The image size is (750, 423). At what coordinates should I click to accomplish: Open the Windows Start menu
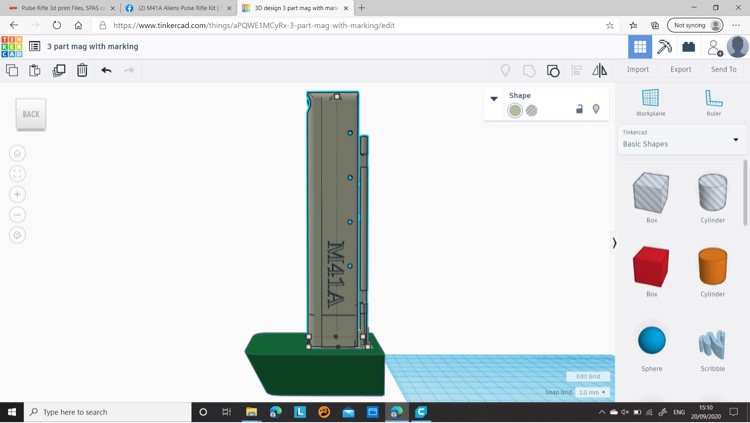11,412
